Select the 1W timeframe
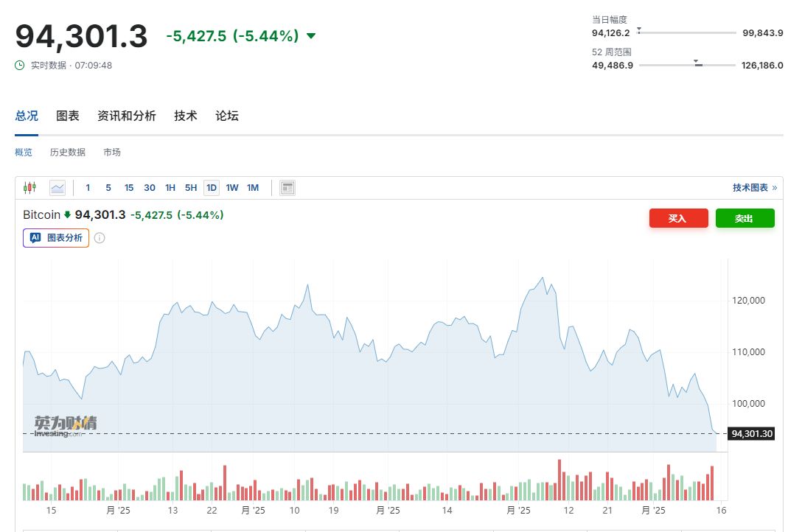Image resolution: width=788 pixels, height=532 pixels. (232, 188)
